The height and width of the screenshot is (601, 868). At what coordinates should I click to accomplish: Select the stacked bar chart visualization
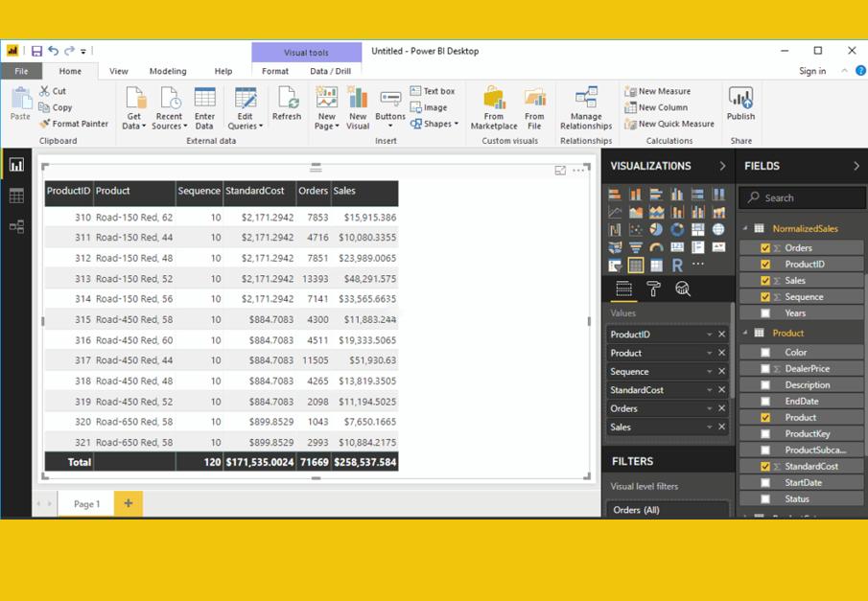(615, 195)
